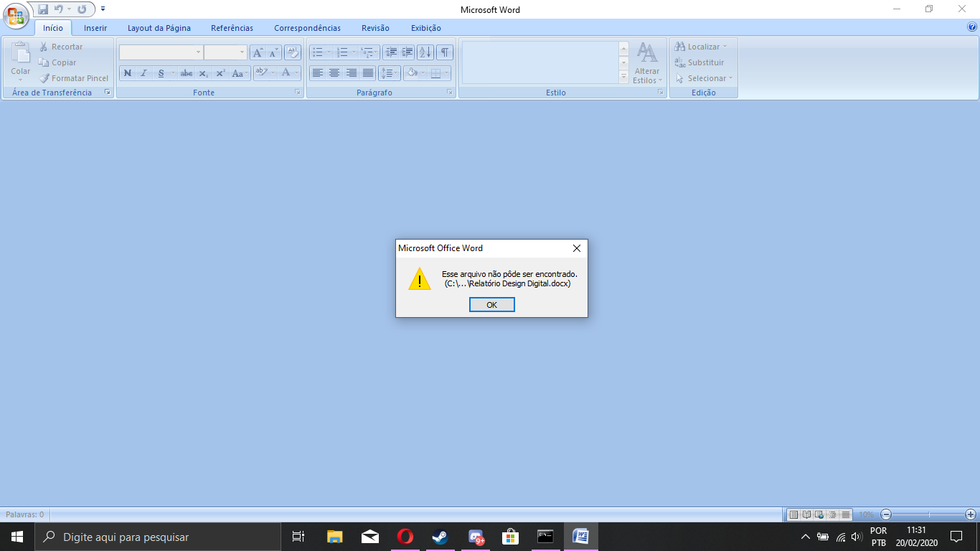Click the Clear Formatting eraser icon
This screenshot has height=551, width=980.
[293, 52]
